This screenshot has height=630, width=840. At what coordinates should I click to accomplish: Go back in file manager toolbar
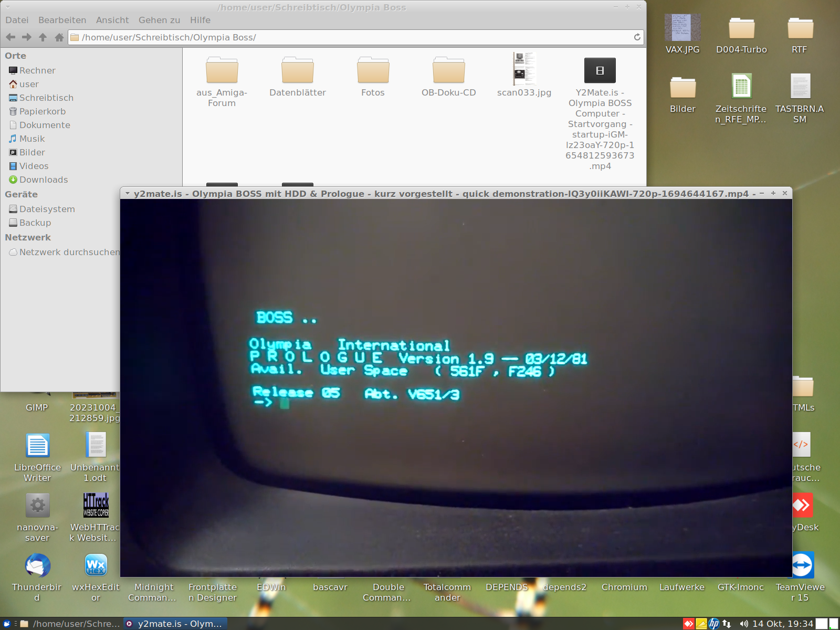click(10, 37)
